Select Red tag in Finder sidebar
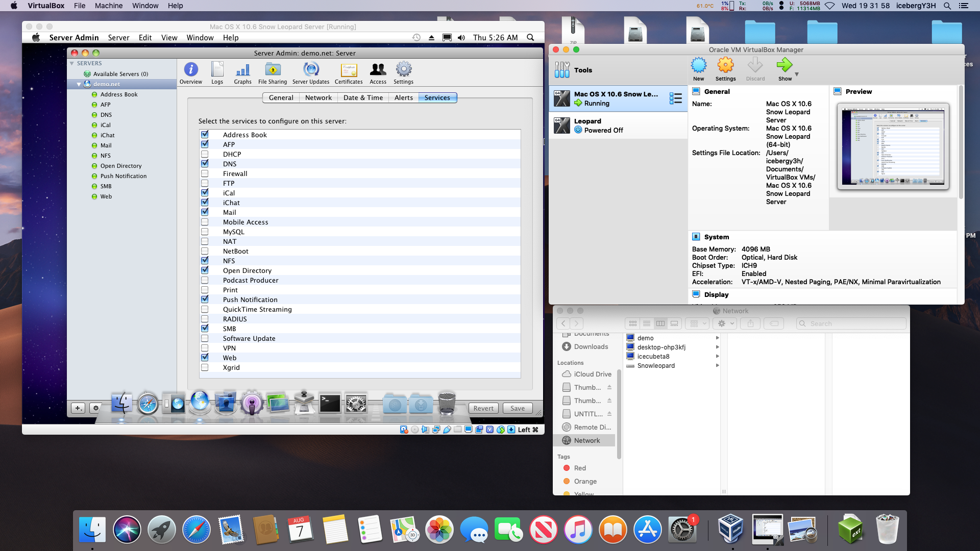Viewport: 980px width, 551px height. (580, 468)
